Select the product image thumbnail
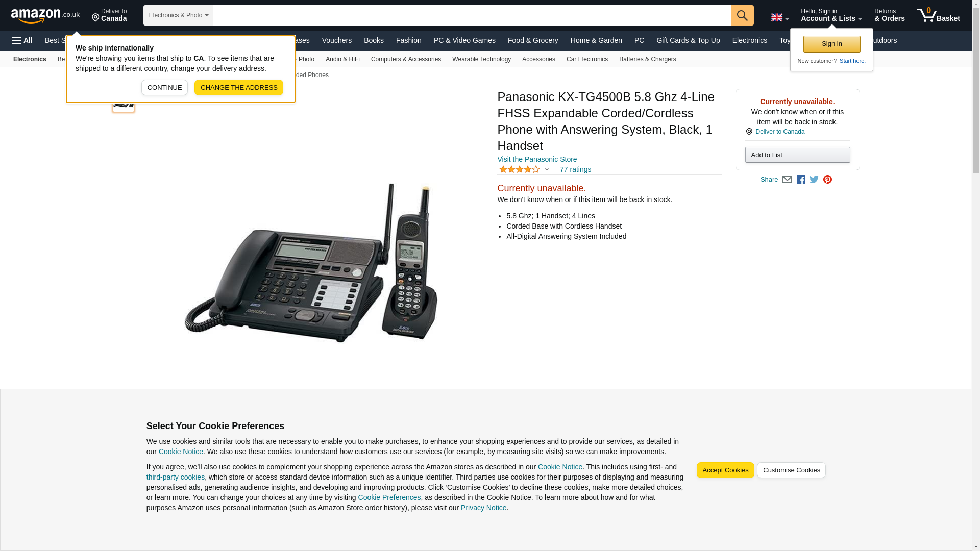The height and width of the screenshot is (551, 980). (123, 103)
